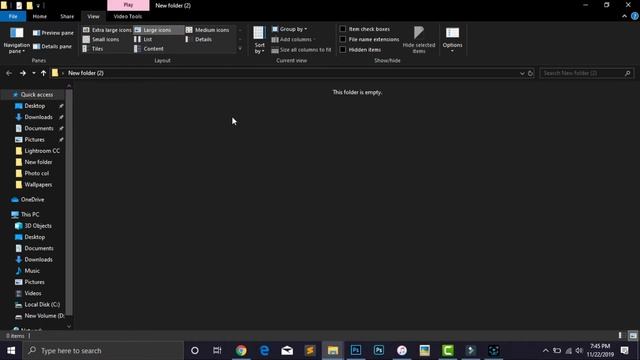Choose Small icons layout
640x360 pixels.
(101, 39)
